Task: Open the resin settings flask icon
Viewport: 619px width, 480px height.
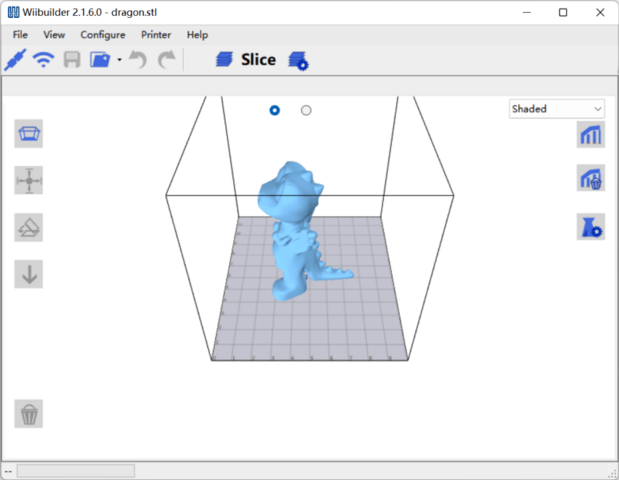Action: pyautogui.click(x=590, y=226)
